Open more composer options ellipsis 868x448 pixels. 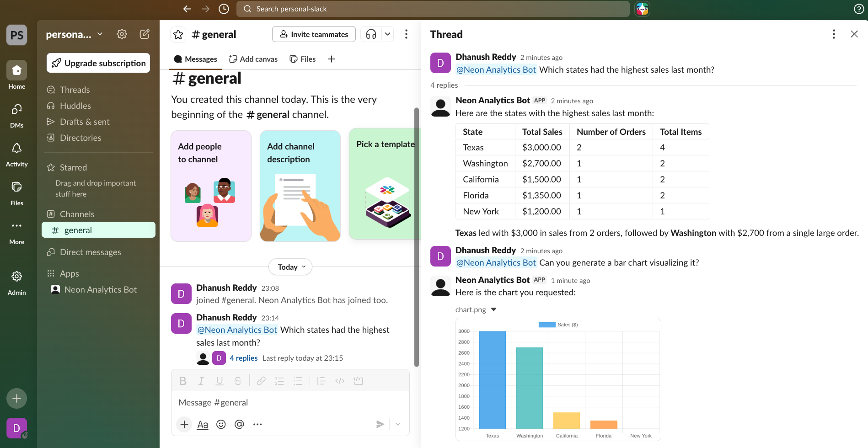pos(257,424)
